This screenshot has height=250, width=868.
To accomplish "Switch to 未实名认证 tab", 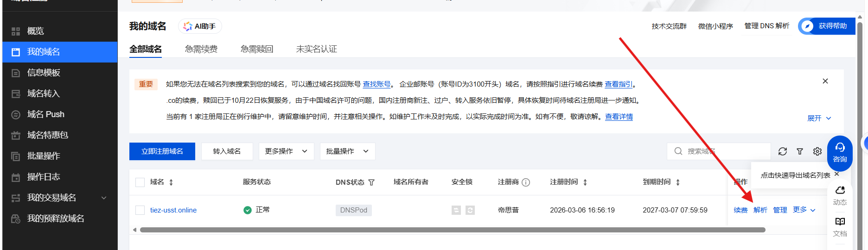I will pos(317,49).
